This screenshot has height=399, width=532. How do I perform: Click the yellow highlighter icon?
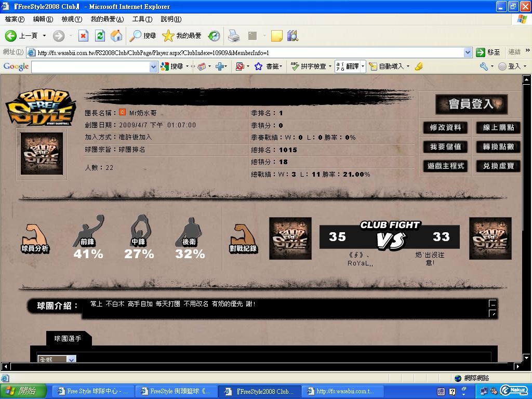click(419, 66)
